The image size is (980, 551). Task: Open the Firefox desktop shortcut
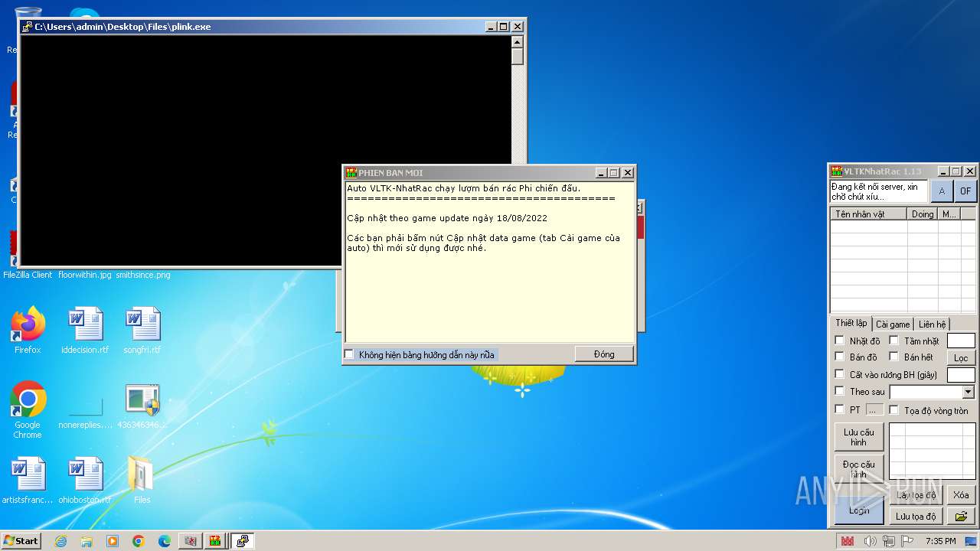click(28, 331)
